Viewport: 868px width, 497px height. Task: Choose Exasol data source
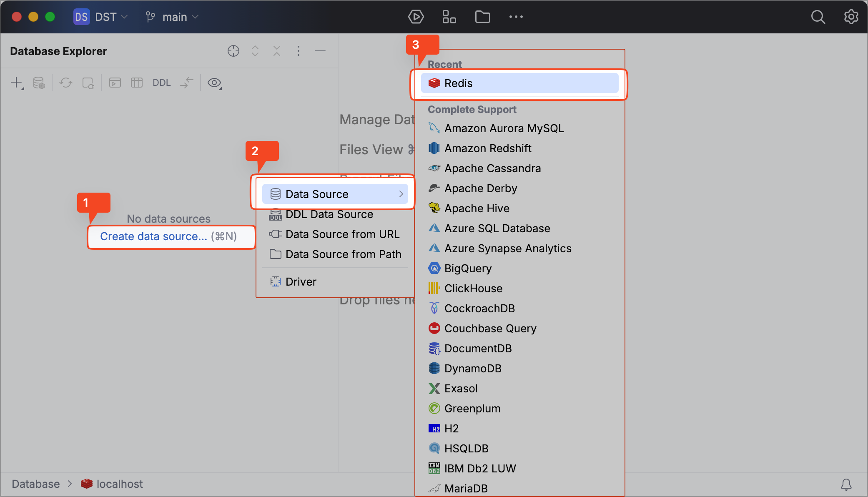tap(519, 389)
